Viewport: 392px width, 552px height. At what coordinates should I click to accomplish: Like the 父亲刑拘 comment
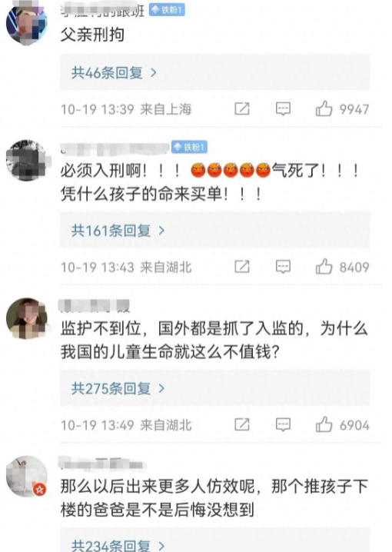pos(324,108)
